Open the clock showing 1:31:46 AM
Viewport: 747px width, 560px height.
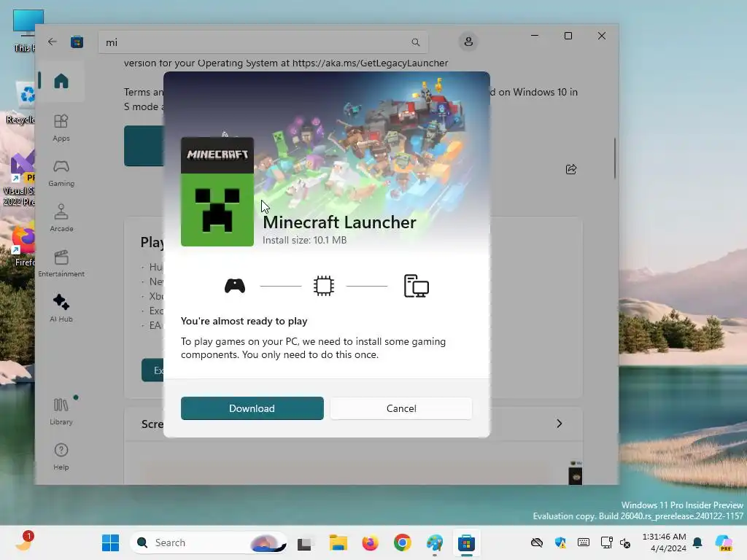pyautogui.click(x=664, y=542)
